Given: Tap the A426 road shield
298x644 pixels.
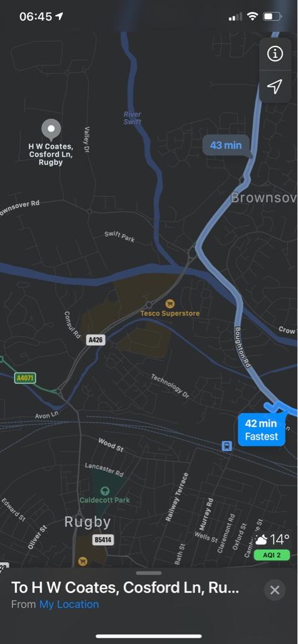Looking at the screenshot, I should 96,340.
